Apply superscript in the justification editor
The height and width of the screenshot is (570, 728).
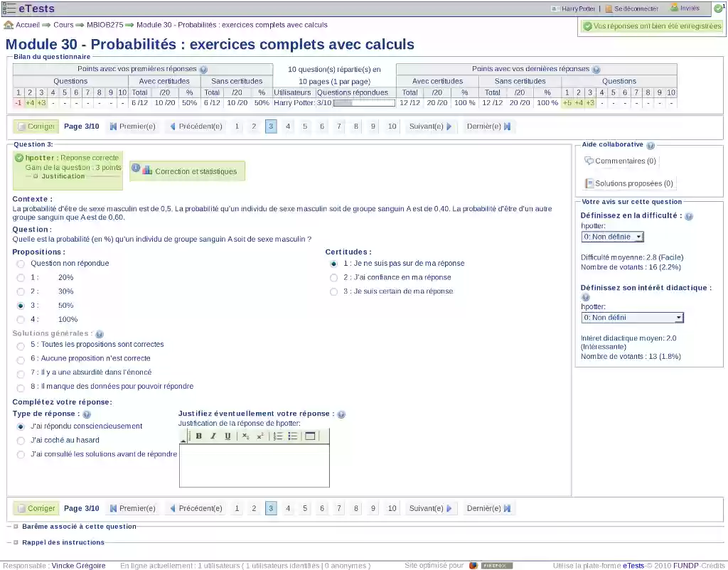tap(260, 436)
